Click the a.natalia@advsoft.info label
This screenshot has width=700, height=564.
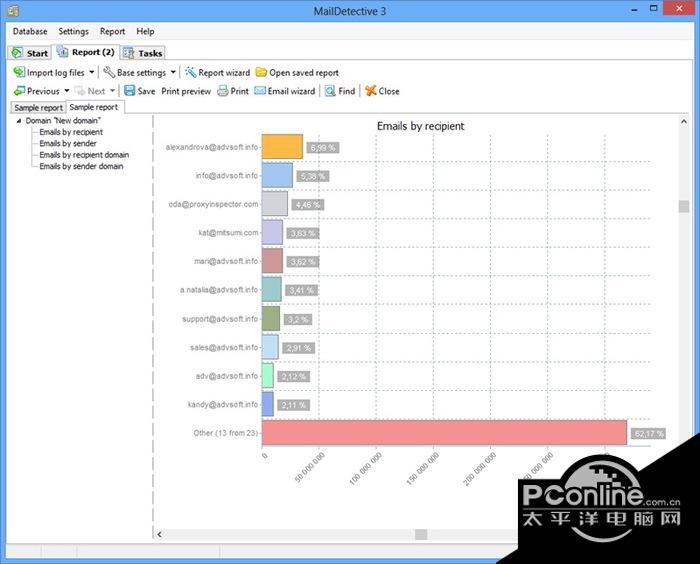[219, 290]
